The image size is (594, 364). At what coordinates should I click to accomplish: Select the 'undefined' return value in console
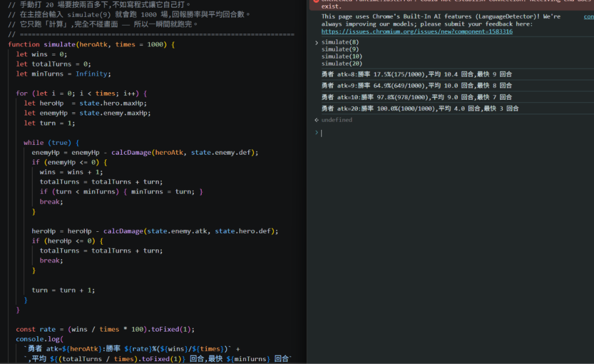coord(336,120)
